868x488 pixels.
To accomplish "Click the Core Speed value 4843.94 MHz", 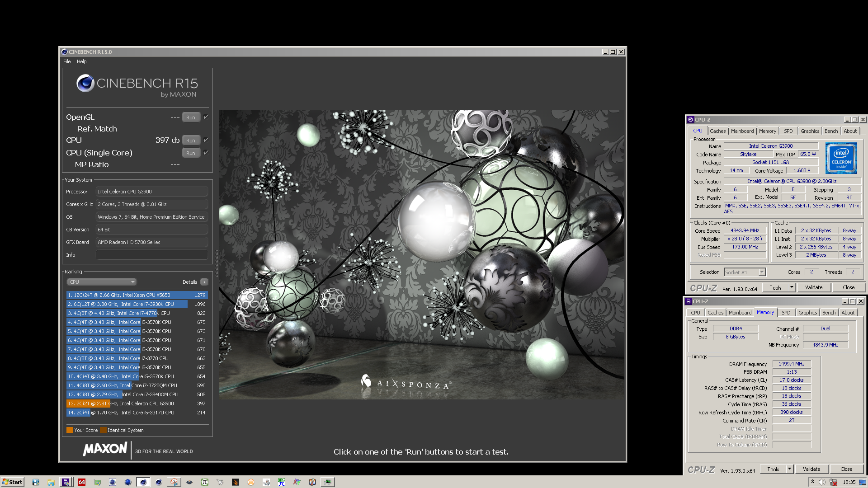I will pyautogui.click(x=745, y=230).
